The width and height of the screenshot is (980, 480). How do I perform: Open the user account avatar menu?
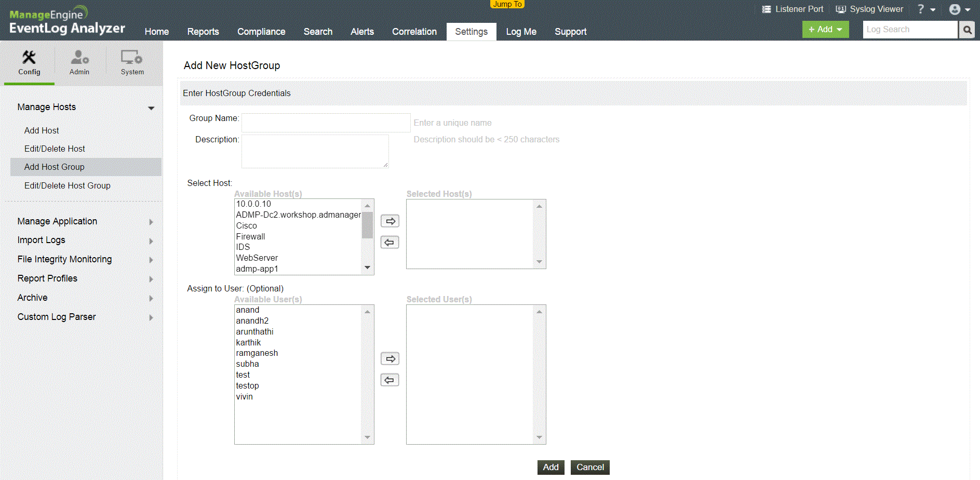[x=960, y=9]
